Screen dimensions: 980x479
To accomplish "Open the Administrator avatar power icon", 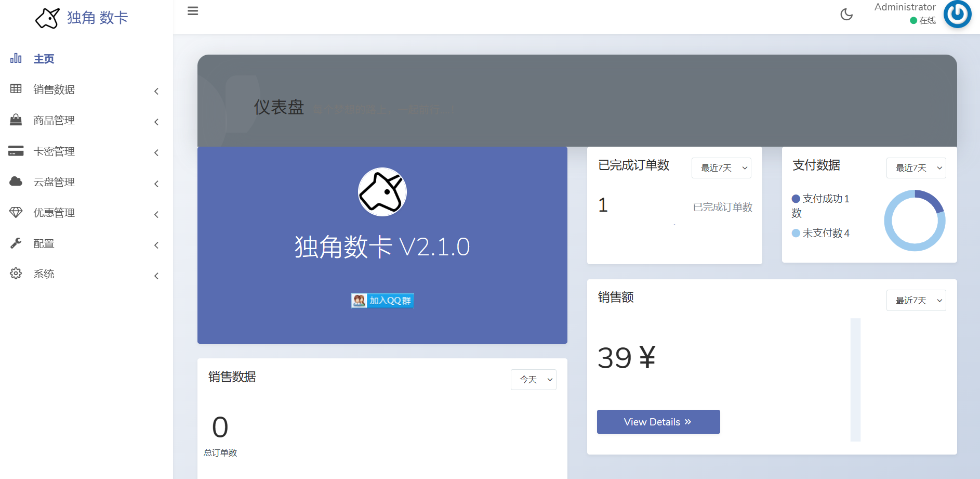I will click(x=957, y=14).
